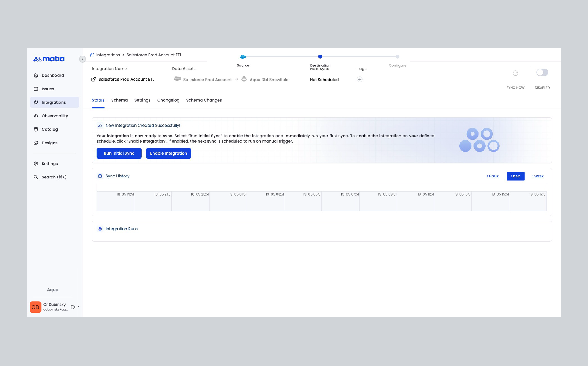The width and height of the screenshot is (588, 366).
Task: Click the matia logo
Action: (x=49, y=59)
